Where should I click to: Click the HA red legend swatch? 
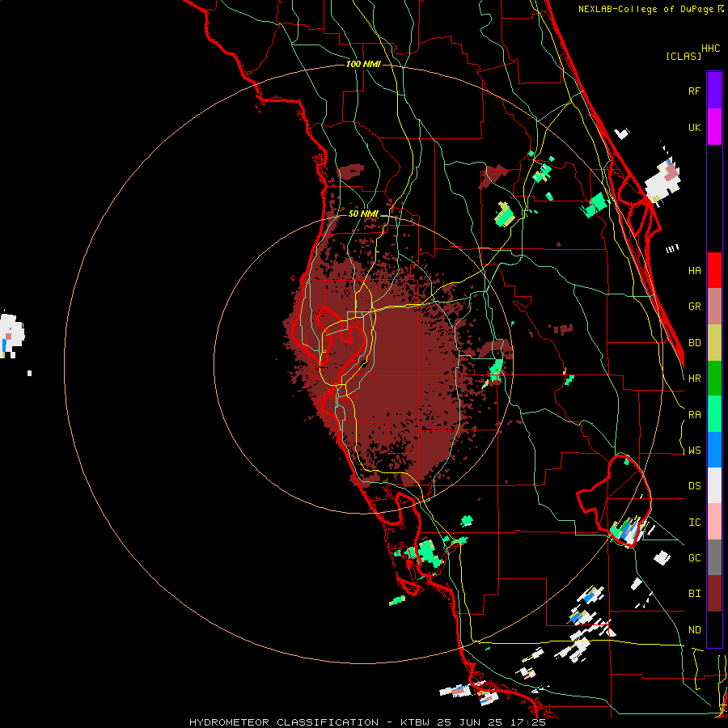pyautogui.click(x=714, y=270)
